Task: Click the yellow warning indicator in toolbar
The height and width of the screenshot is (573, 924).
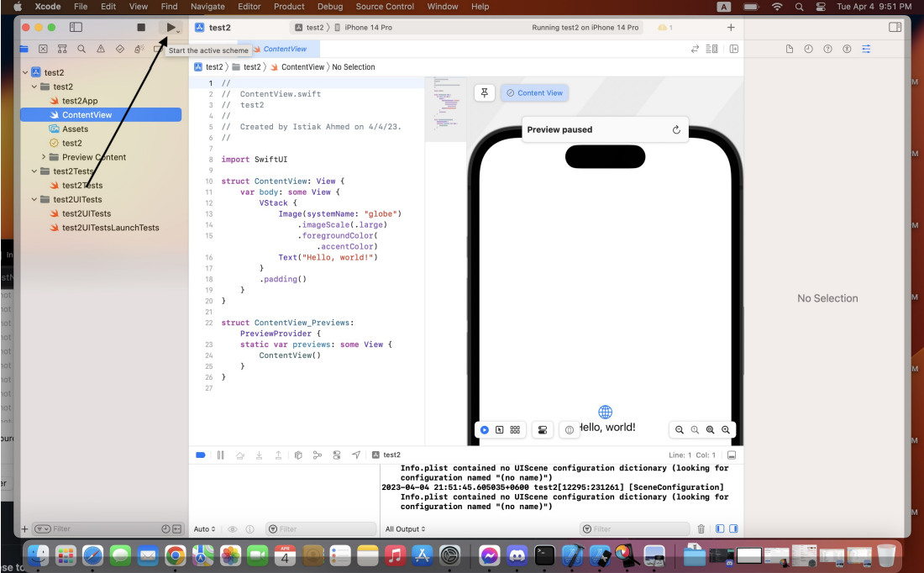Action: tap(664, 28)
